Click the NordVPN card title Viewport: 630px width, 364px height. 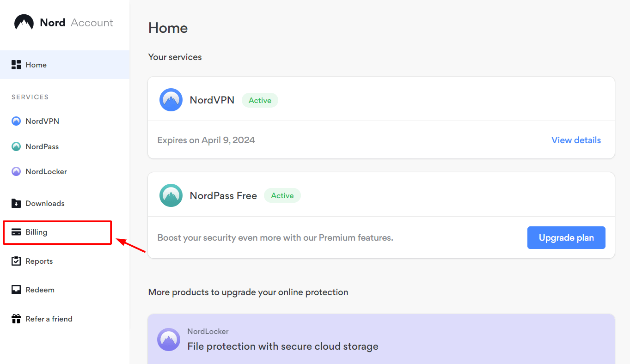tap(212, 100)
